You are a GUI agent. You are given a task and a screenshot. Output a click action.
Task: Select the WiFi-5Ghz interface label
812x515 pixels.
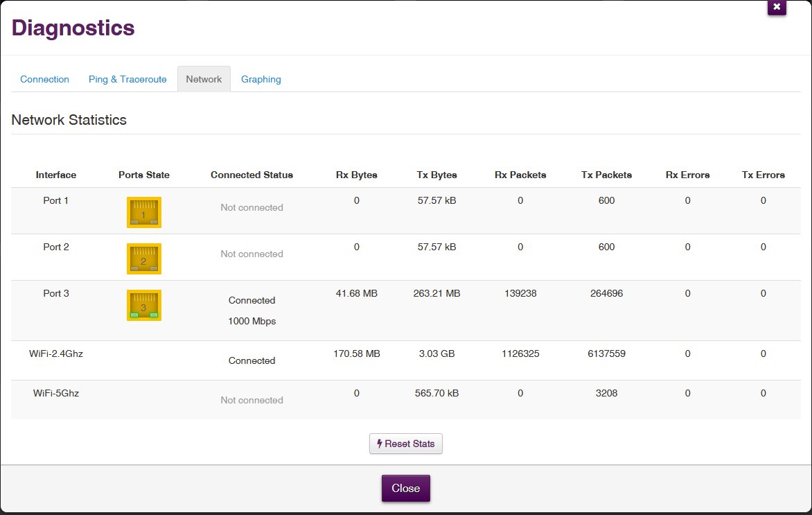click(x=56, y=393)
